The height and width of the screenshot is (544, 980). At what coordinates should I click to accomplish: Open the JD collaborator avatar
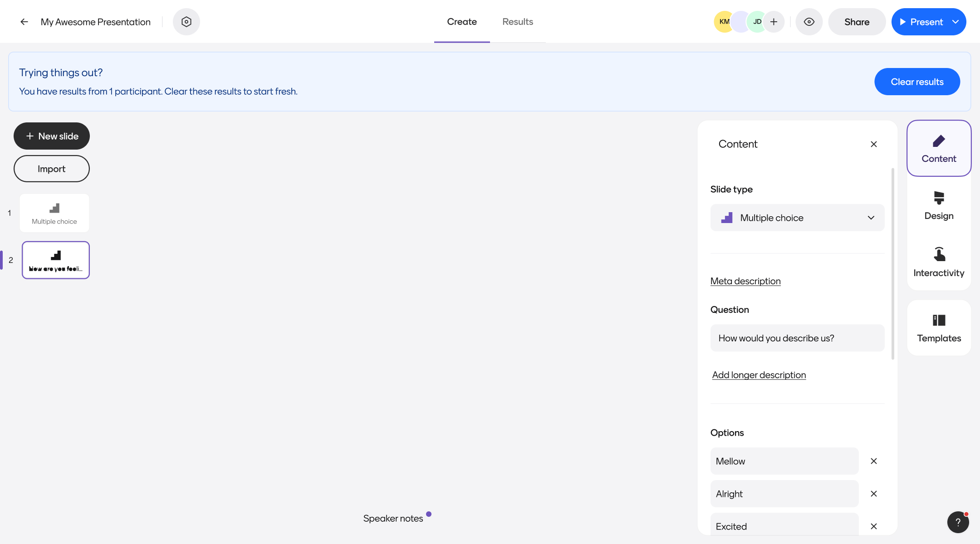757,22
